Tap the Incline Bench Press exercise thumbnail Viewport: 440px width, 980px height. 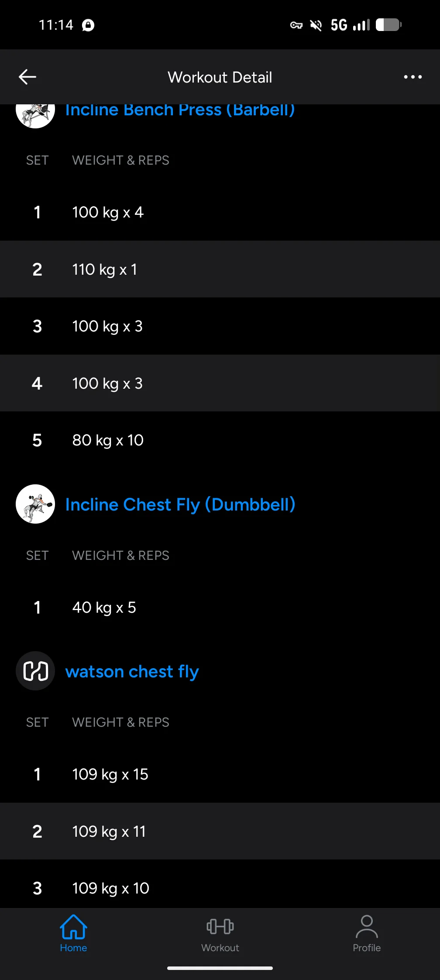[35, 114]
